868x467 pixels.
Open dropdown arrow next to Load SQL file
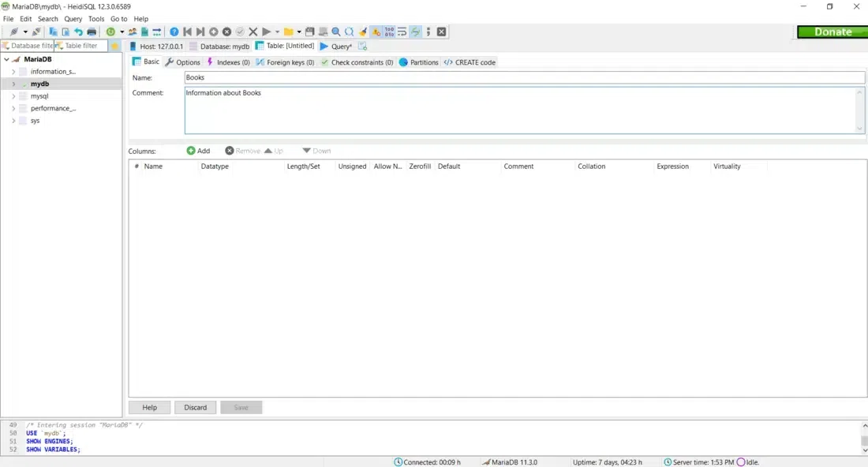(x=299, y=32)
